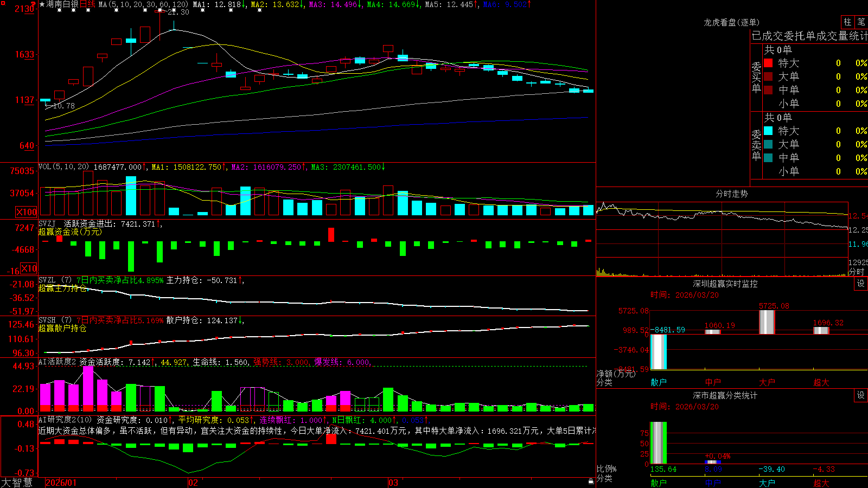This screenshot has height=488, width=868.
Task: Click the 大智慧 logo at bottom-left
Action: click(x=17, y=483)
